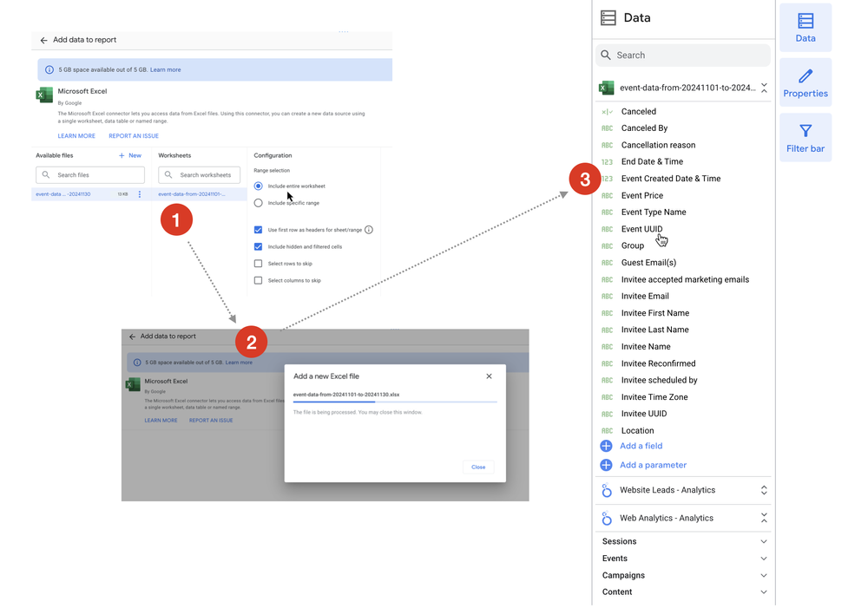Click the plus icon beside New

122,155
